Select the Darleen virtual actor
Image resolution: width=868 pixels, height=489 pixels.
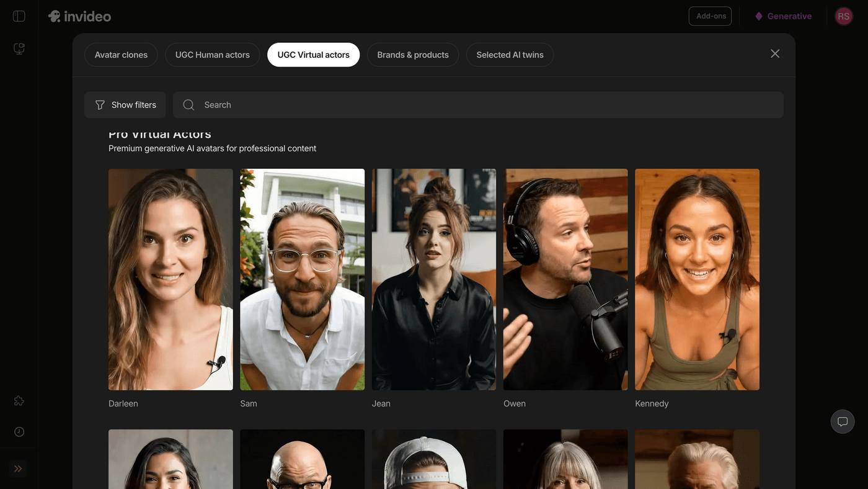coord(170,279)
